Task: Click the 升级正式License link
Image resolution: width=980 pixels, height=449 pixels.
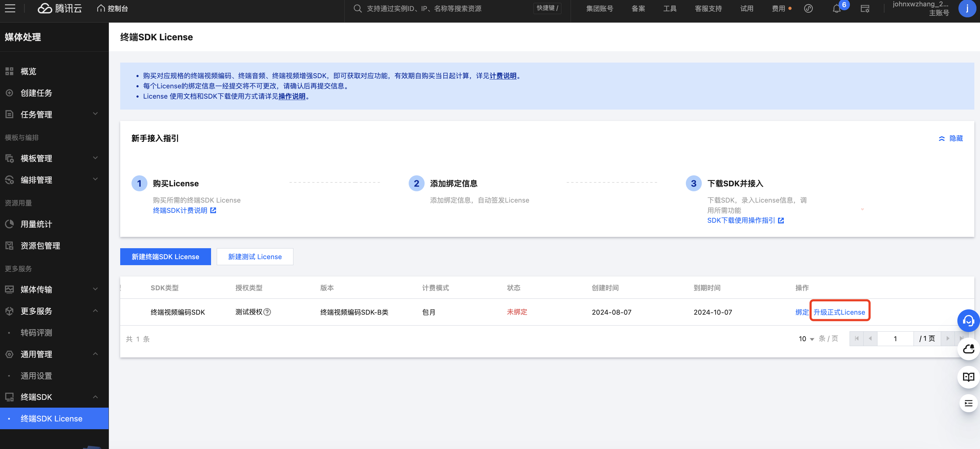Action: [x=839, y=312]
